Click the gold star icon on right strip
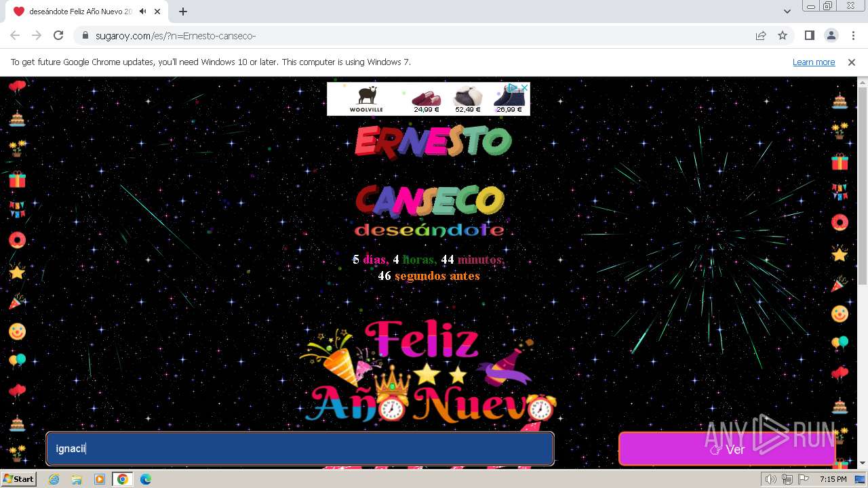Viewport: 868px width, 488px height. [840, 253]
